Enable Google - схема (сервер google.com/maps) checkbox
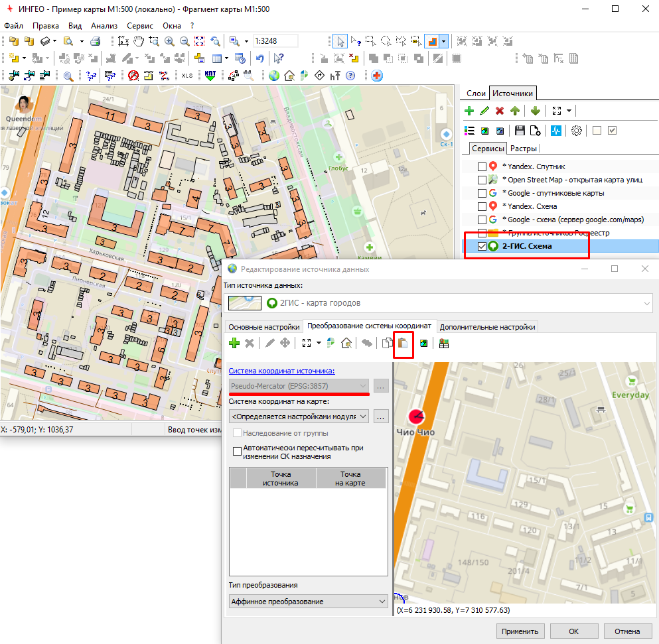 click(x=482, y=220)
